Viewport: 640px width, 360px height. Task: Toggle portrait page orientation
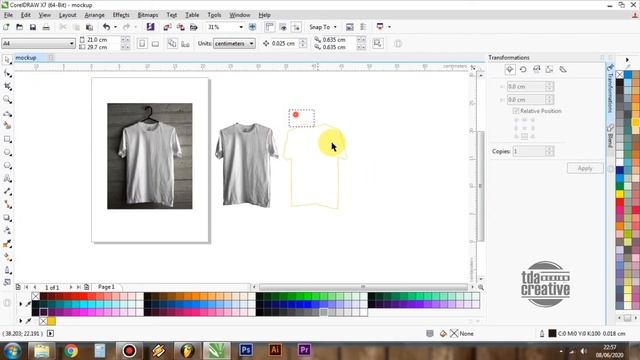click(142, 43)
